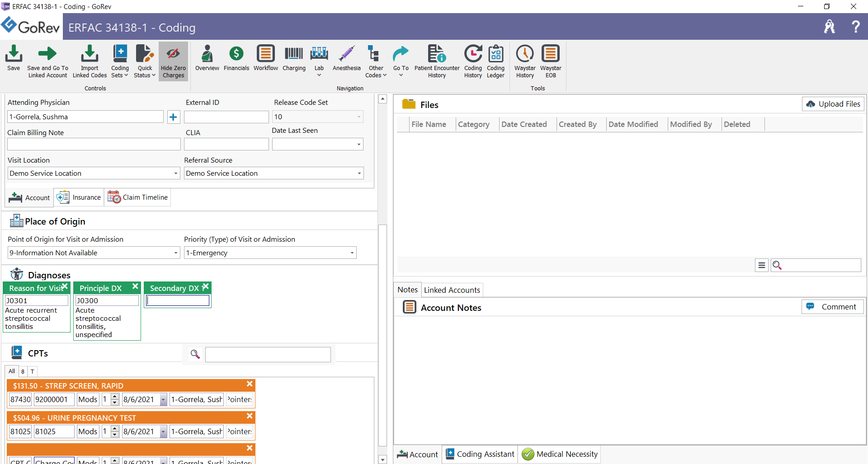Click the Save toolbar icon
This screenshot has height=464, width=868.
tap(14, 58)
